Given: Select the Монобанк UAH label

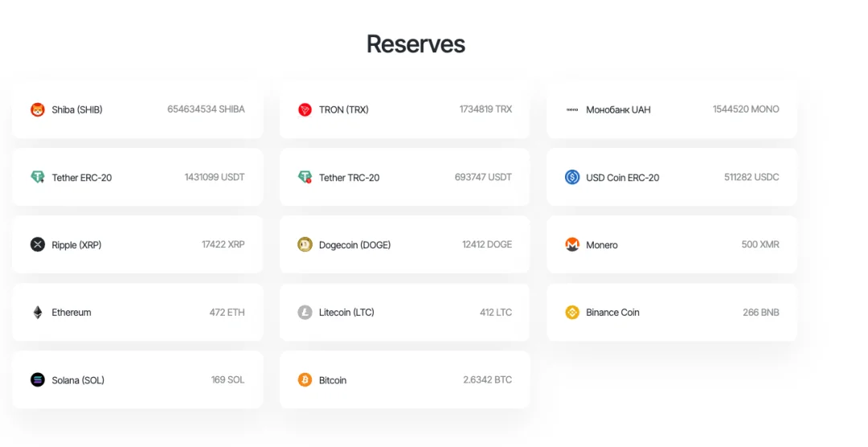Looking at the screenshot, I should point(618,109).
